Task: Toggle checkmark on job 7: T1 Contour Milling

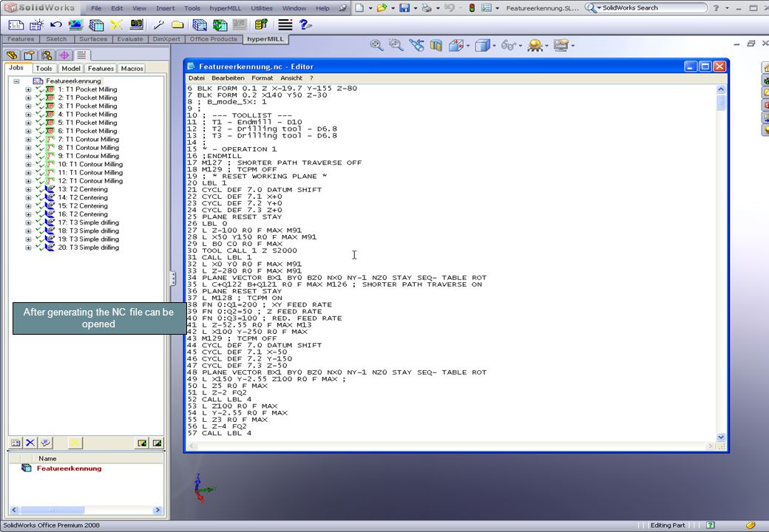Action: click(40, 139)
